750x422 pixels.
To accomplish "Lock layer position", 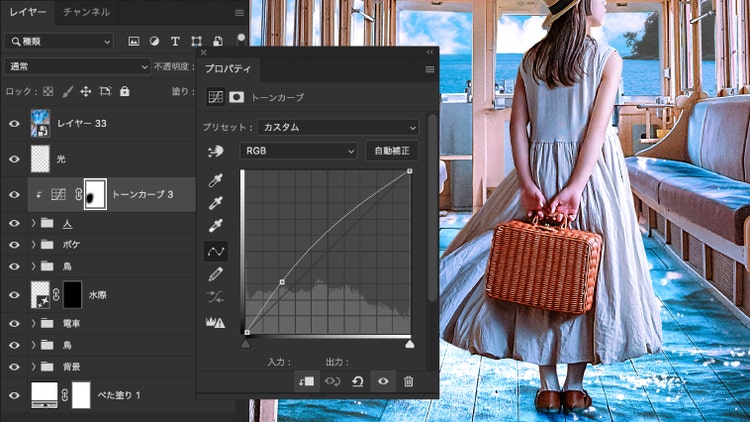I will [x=86, y=91].
